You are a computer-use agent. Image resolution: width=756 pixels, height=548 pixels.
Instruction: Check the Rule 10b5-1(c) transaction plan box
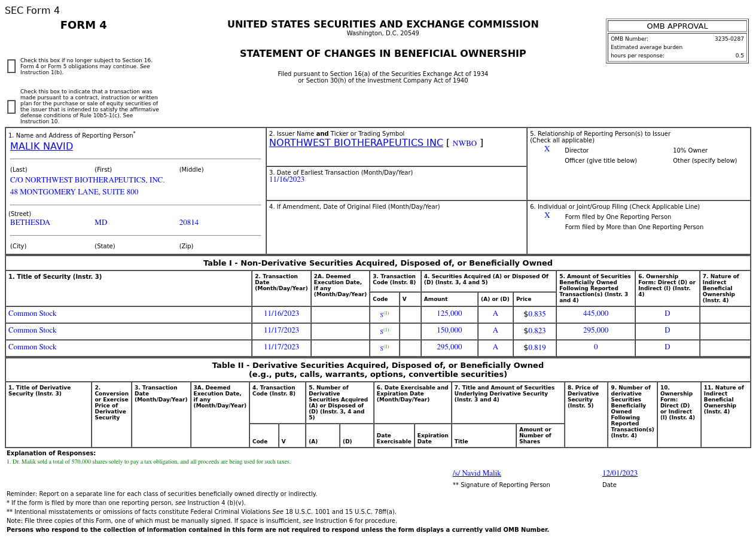pyautogui.click(x=11, y=107)
